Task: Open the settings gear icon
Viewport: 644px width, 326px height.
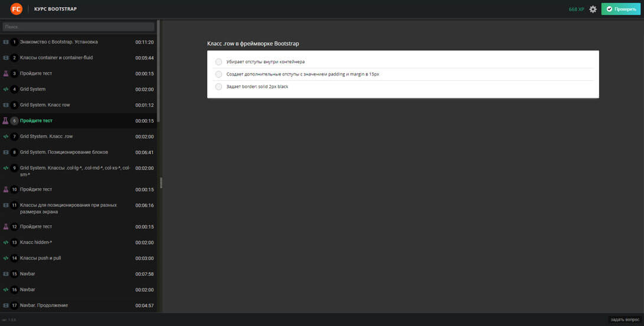Action: pyautogui.click(x=593, y=9)
